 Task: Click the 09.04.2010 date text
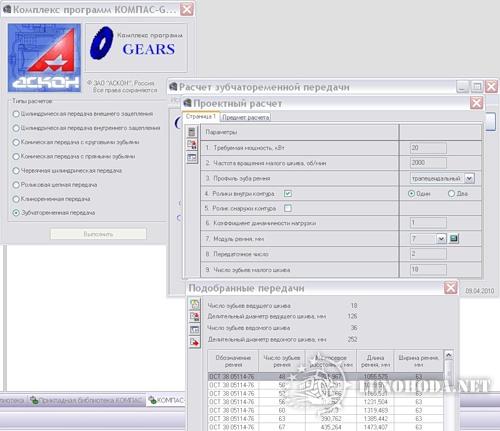point(480,291)
